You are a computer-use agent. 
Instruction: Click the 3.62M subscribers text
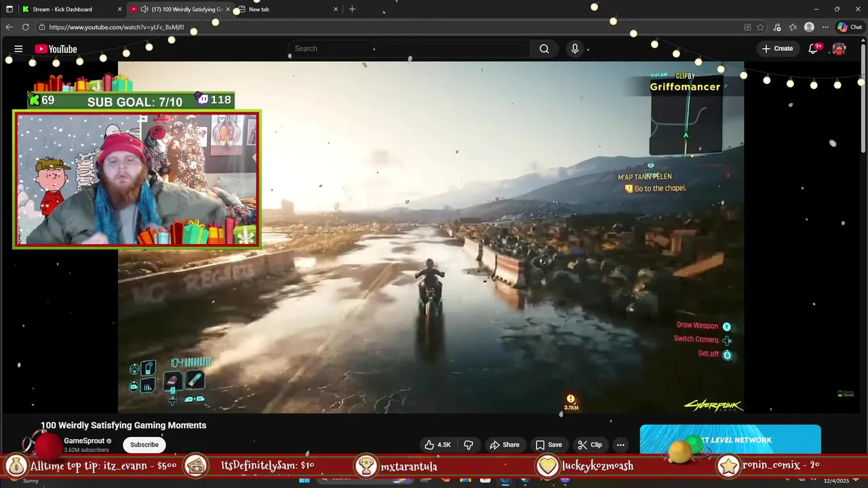pos(86,450)
